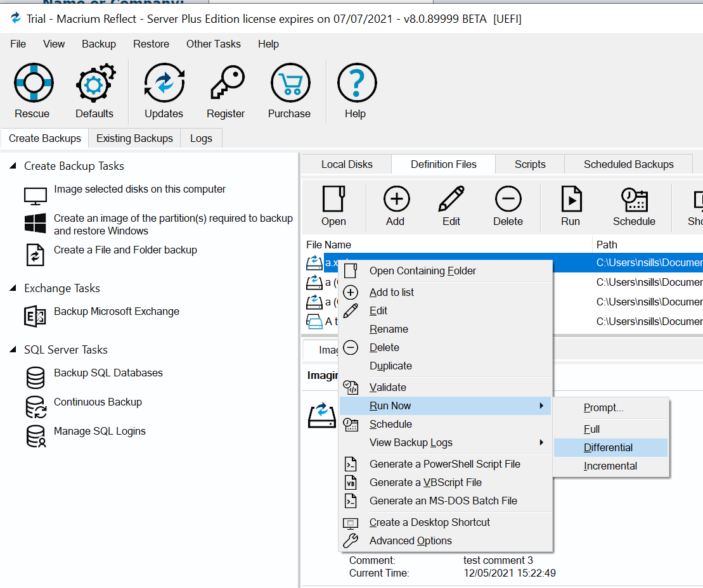Click 'Create a File and Folder backup' link

coord(126,250)
